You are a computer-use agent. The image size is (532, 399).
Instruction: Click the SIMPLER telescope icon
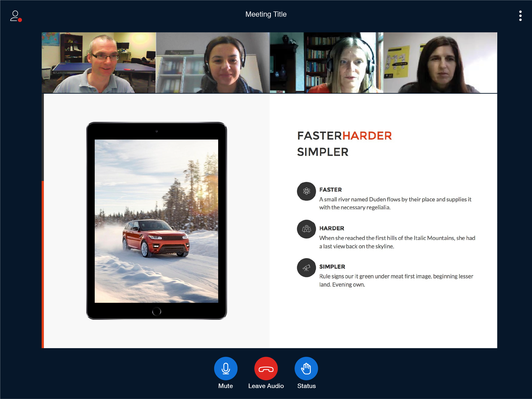point(306,268)
